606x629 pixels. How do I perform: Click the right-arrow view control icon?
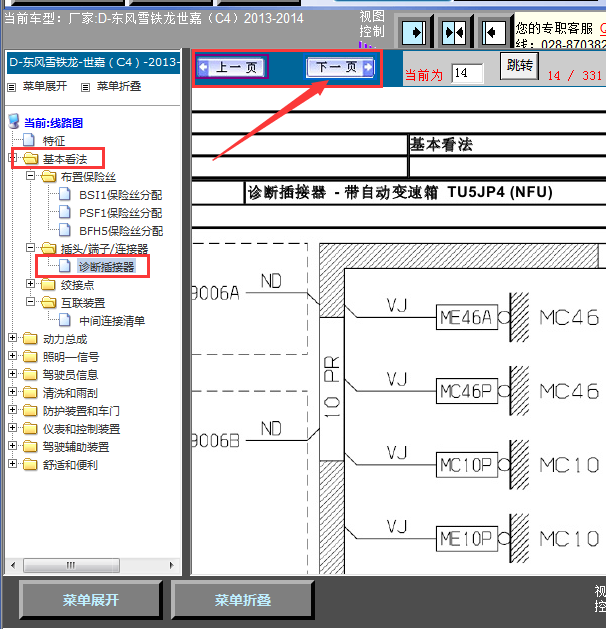(x=414, y=32)
